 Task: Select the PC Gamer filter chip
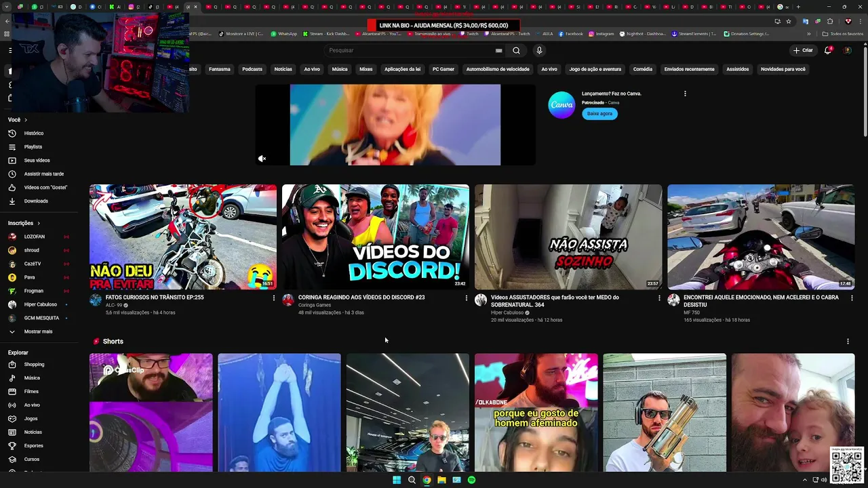tap(443, 69)
